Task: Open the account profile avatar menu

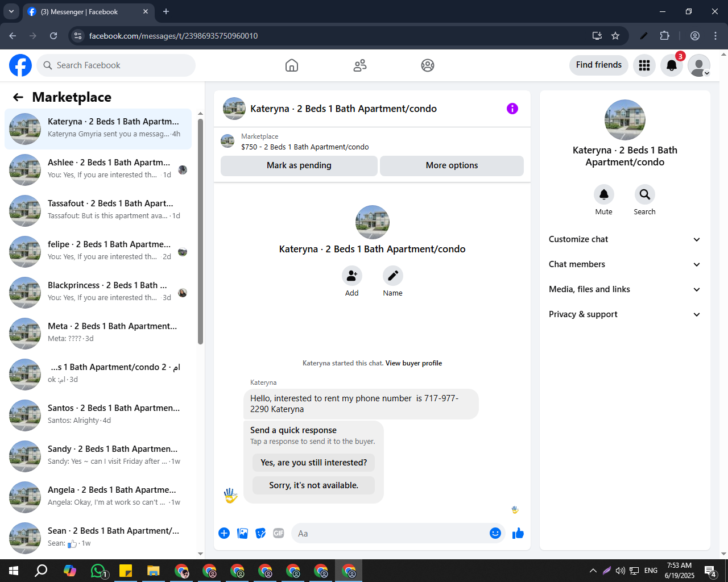Action: [x=699, y=65]
